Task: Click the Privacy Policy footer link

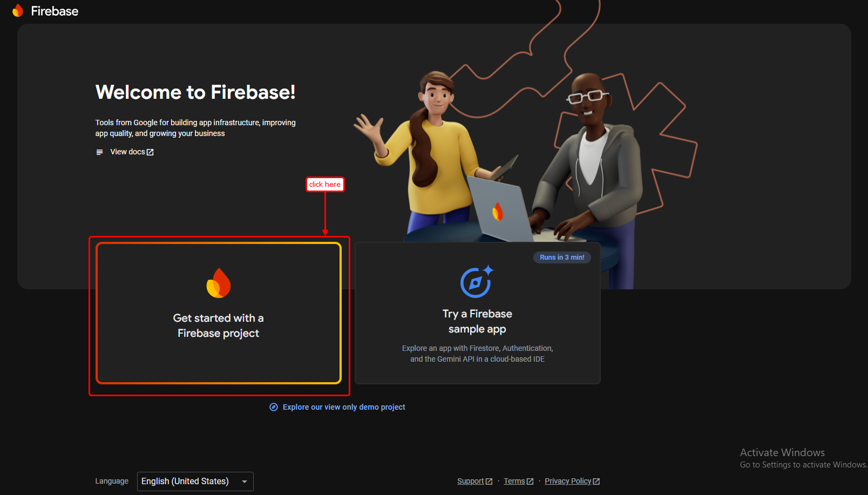Action: coord(568,480)
